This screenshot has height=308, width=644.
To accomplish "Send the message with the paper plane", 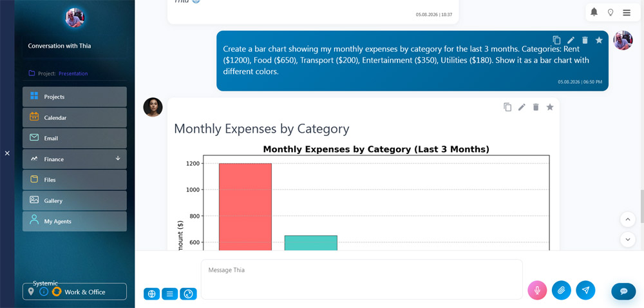I will tap(585, 291).
